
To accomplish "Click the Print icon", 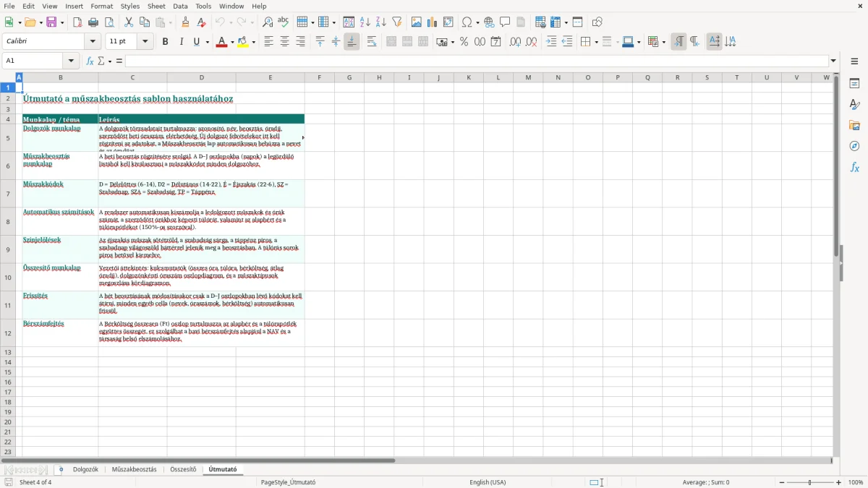I will [93, 22].
